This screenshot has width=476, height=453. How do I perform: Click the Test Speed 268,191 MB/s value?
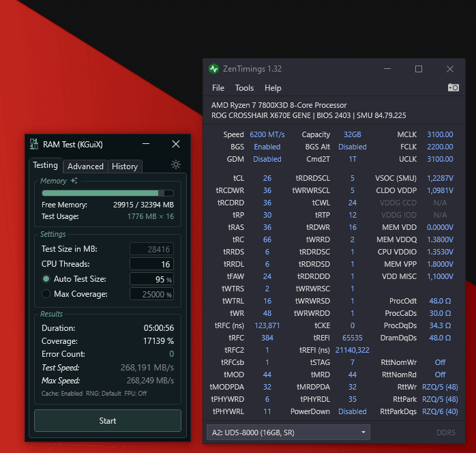[147, 367]
